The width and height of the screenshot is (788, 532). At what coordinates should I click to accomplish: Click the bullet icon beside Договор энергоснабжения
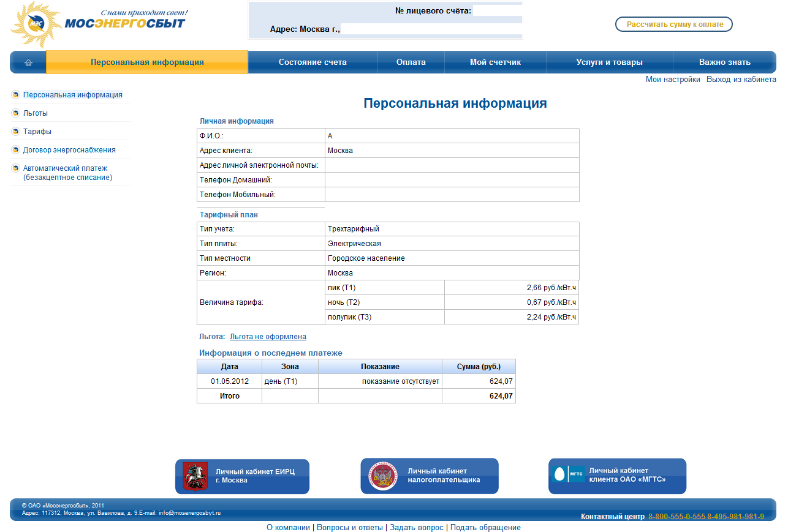15,149
